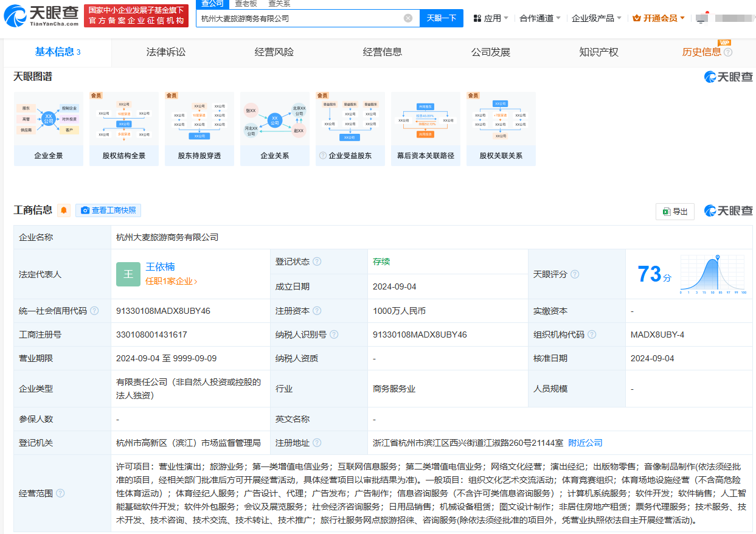The image size is (756, 534).
Task: Click the organization code MADX8UBY-4
Action: (657, 335)
